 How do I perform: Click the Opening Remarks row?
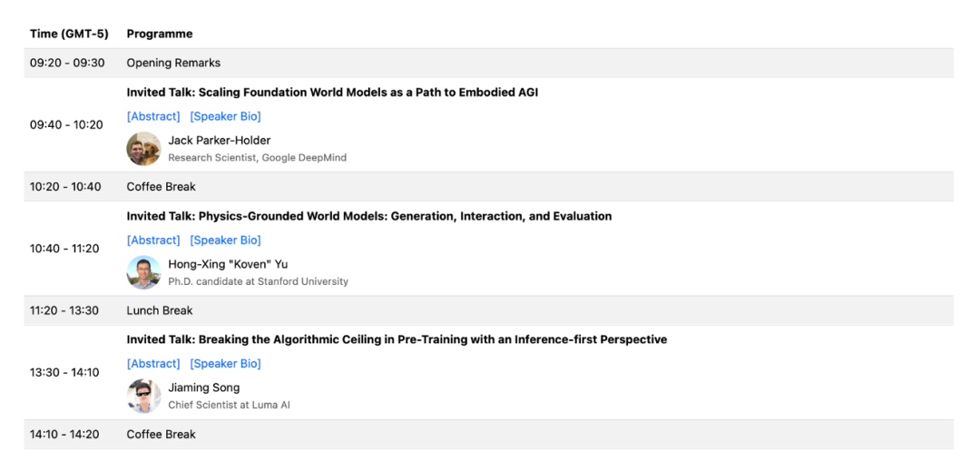coord(173,63)
